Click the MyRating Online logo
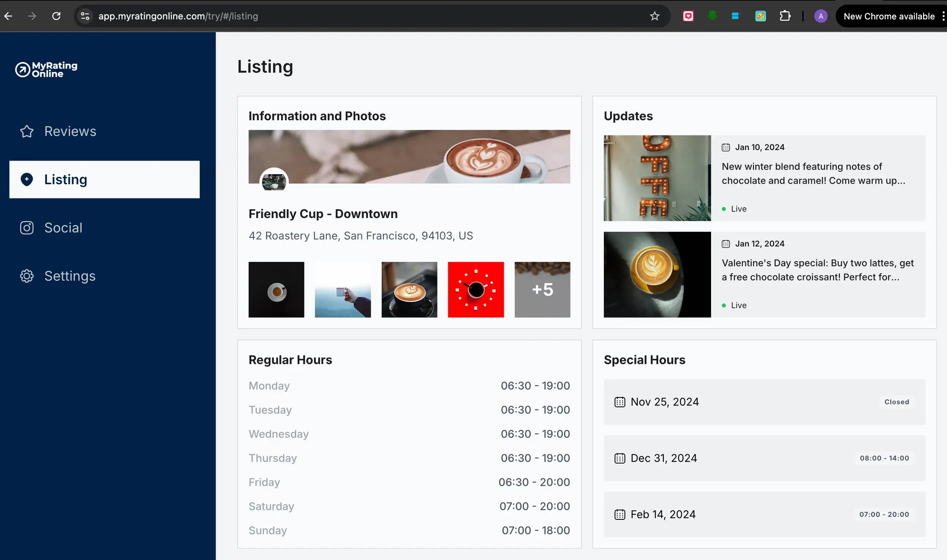 [46, 70]
